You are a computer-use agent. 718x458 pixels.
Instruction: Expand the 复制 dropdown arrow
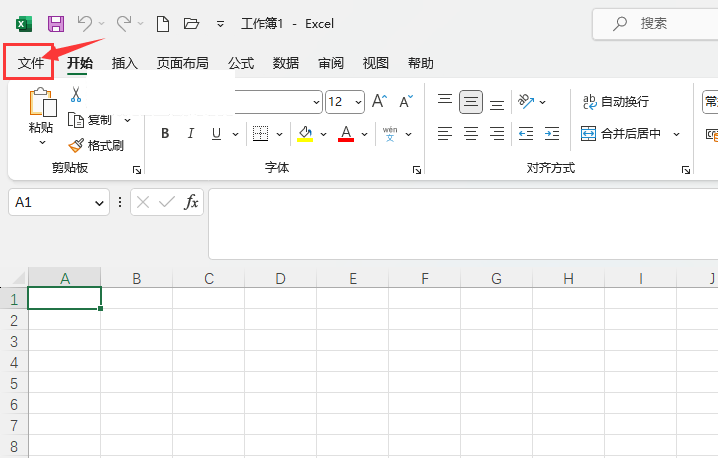coord(127,120)
